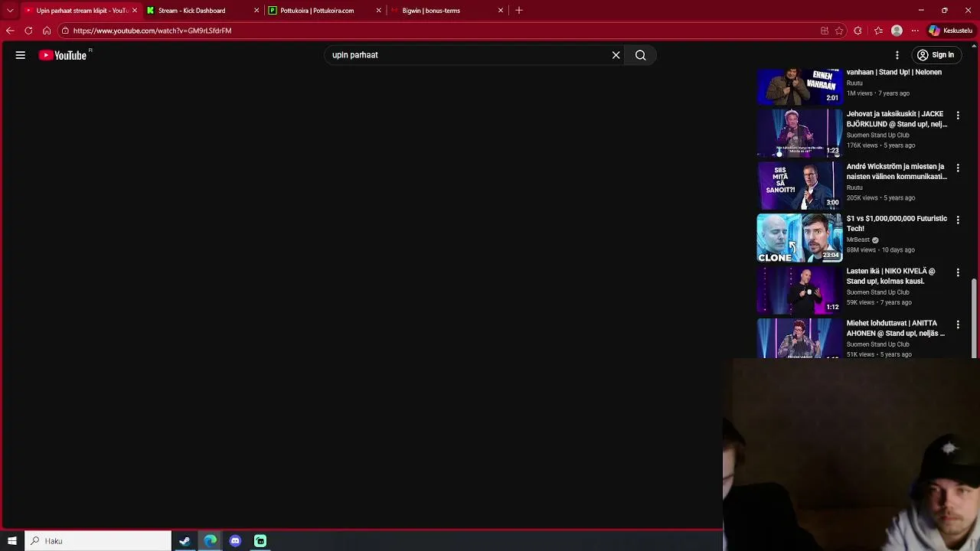Switch to Bigwin | bonus-terms tab

(x=447, y=11)
